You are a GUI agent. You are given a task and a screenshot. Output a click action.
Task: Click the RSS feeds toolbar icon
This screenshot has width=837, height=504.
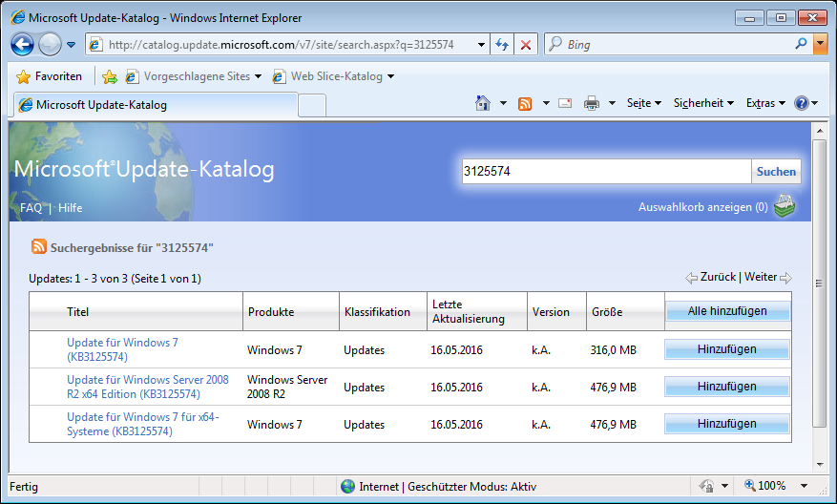pos(525,104)
